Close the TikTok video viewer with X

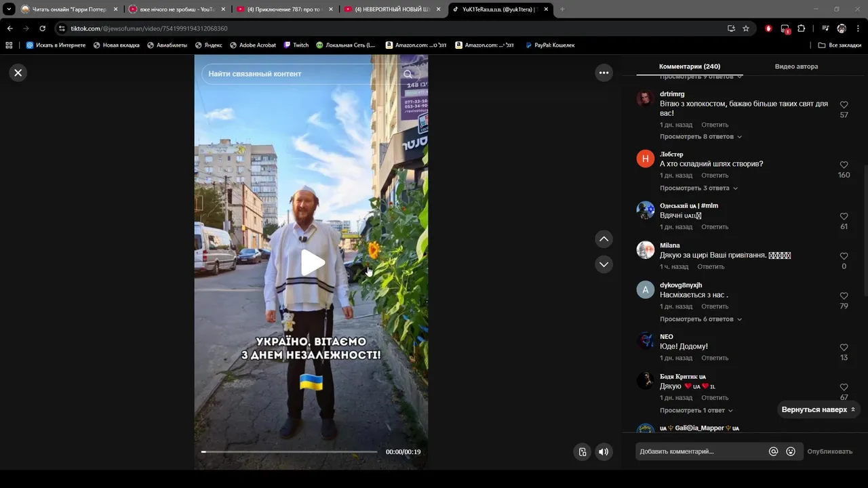click(x=18, y=73)
